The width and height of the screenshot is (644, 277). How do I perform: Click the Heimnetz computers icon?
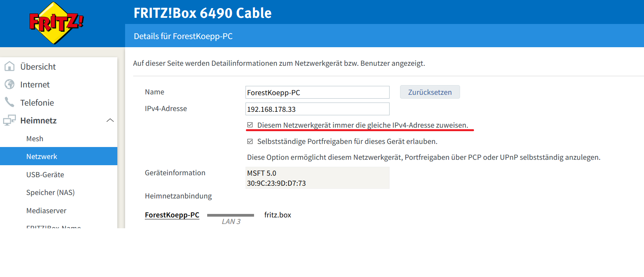pyautogui.click(x=9, y=120)
